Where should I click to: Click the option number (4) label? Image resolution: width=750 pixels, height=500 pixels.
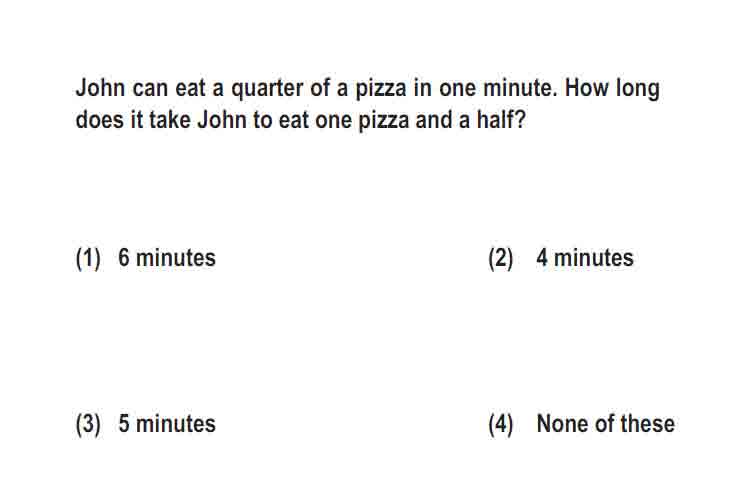(500, 425)
